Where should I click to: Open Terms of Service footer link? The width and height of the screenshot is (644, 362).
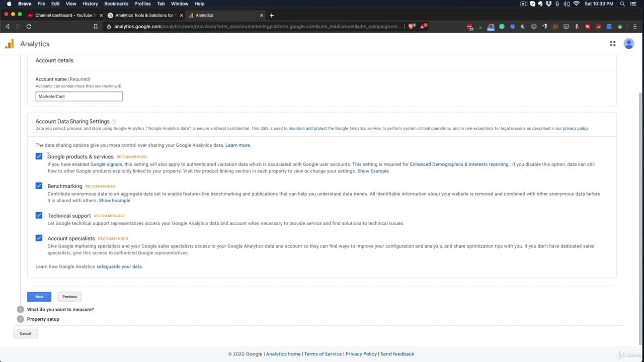coord(323,354)
